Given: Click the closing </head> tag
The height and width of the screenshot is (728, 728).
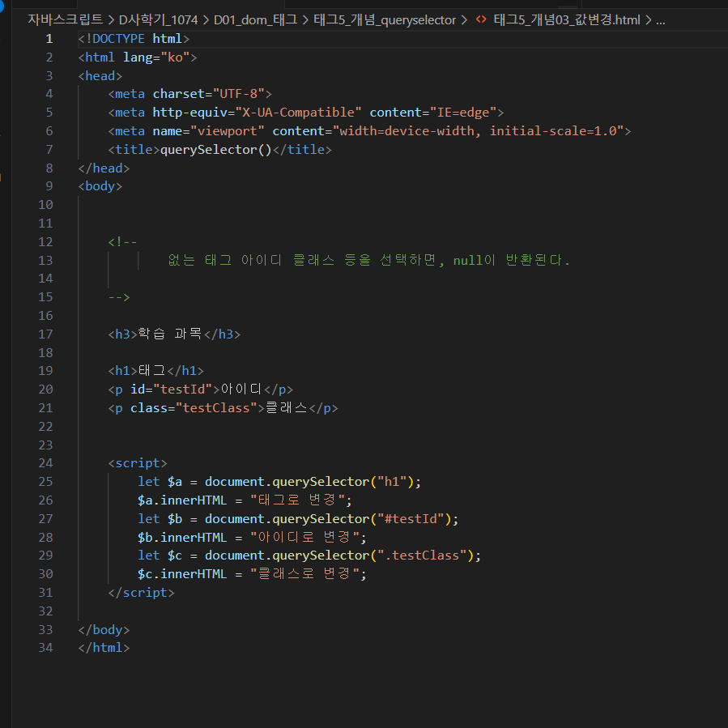Looking at the screenshot, I should [x=104, y=168].
